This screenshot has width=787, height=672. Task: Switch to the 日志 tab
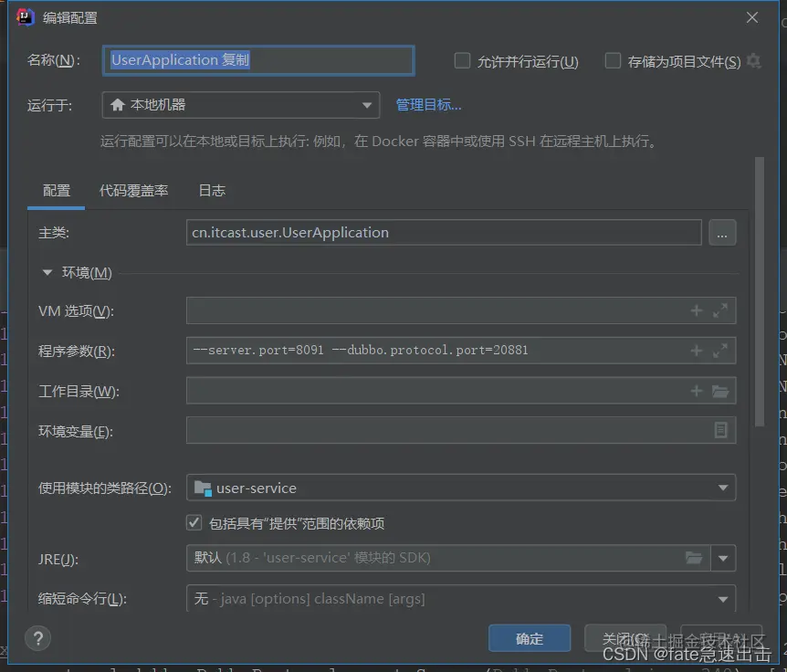tap(211, 191)
